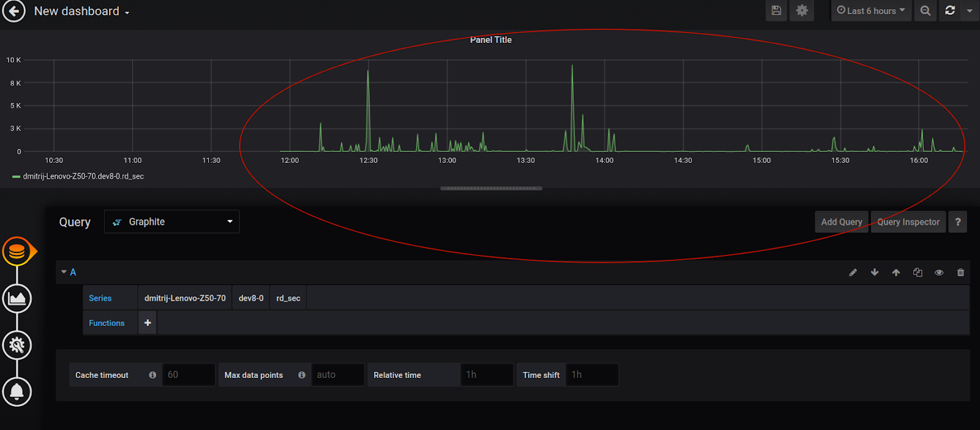Open query help question mark
The image size is (980, 430).
coord(958,222)
